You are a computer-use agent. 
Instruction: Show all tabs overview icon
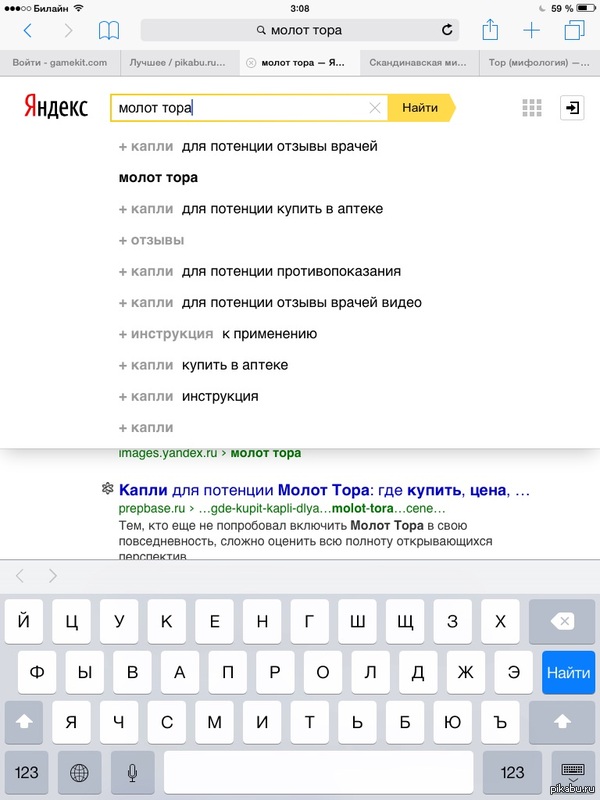point(573,30)
